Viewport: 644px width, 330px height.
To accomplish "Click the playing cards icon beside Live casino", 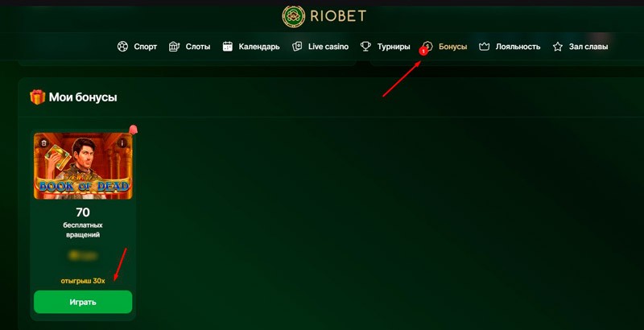I will tap(297, 47).
